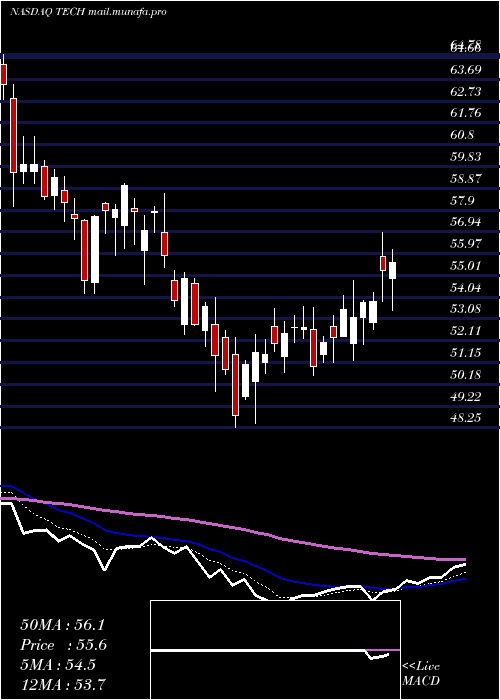Click the 53.08 price label
Image resolution: width=500 pixels, height=700 pixels.
point(466,309)
